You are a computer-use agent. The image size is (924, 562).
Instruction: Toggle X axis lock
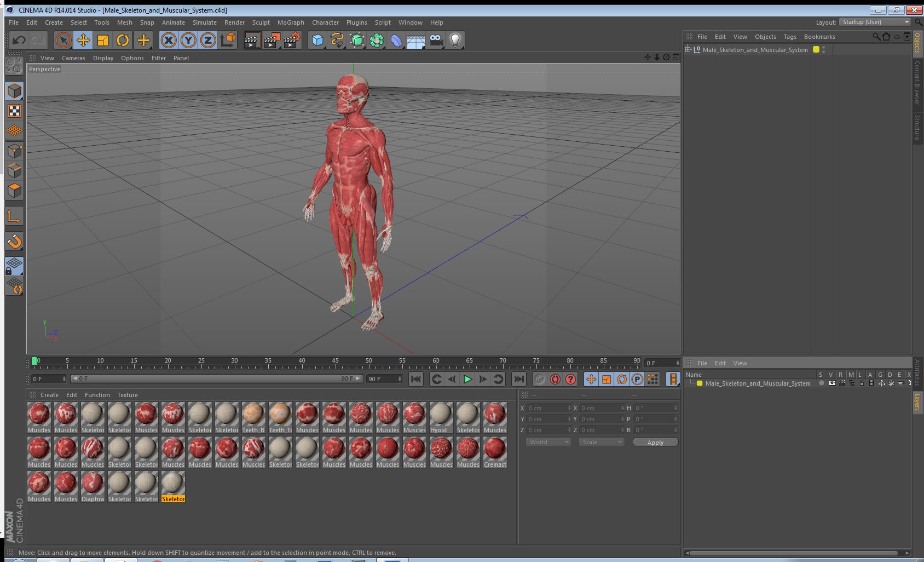coord(169,40)
